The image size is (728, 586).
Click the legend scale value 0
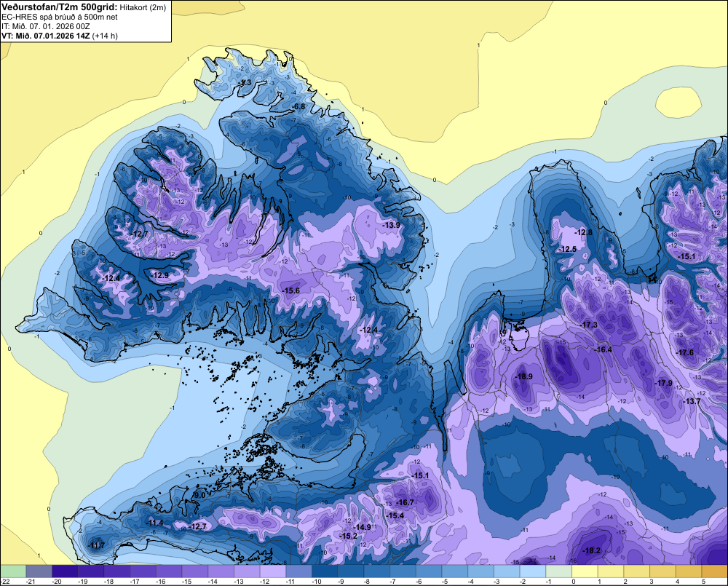click(x=574, y=582)
